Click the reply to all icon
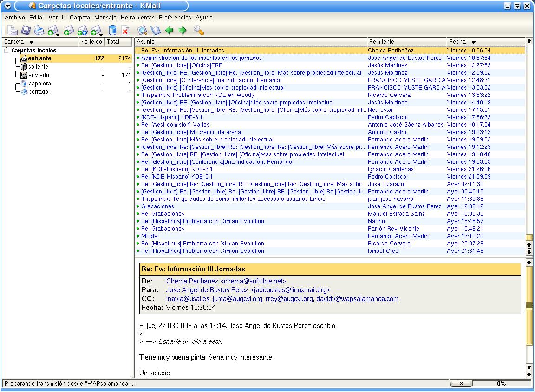This screenshot has width=535, height=392. (x=82, y=31)
